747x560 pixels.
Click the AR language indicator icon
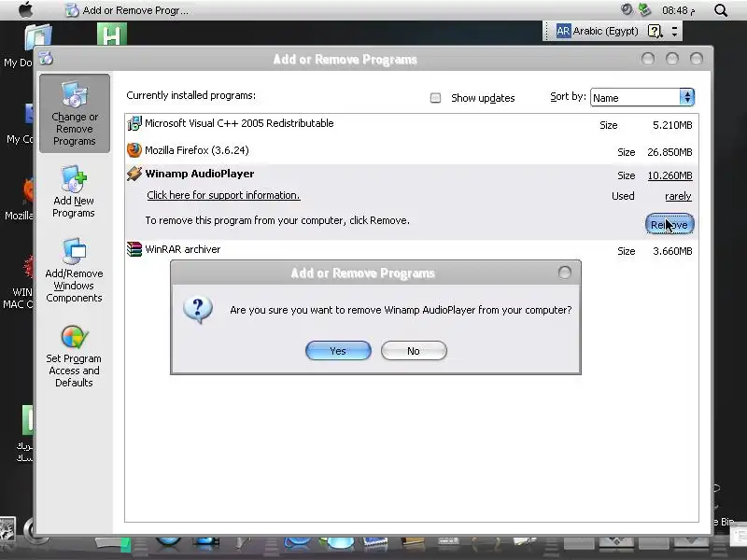coord(563,32)
